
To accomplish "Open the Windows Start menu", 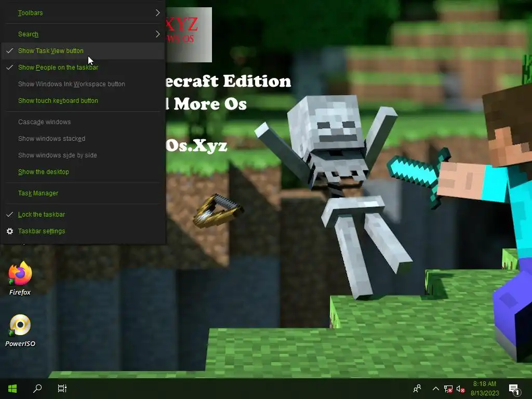I will (12, 389).
